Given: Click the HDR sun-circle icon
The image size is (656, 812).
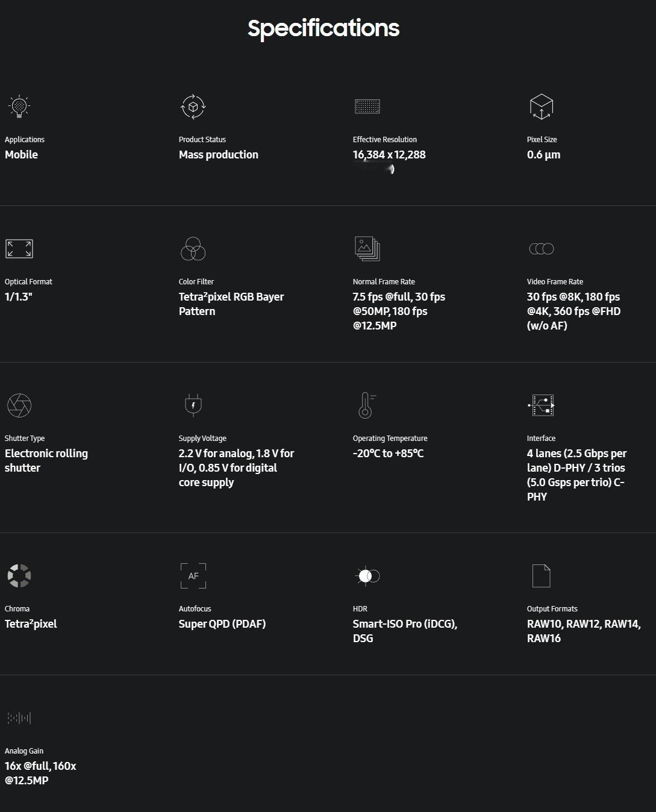Looking at the screenshot, I should (367, 576).
